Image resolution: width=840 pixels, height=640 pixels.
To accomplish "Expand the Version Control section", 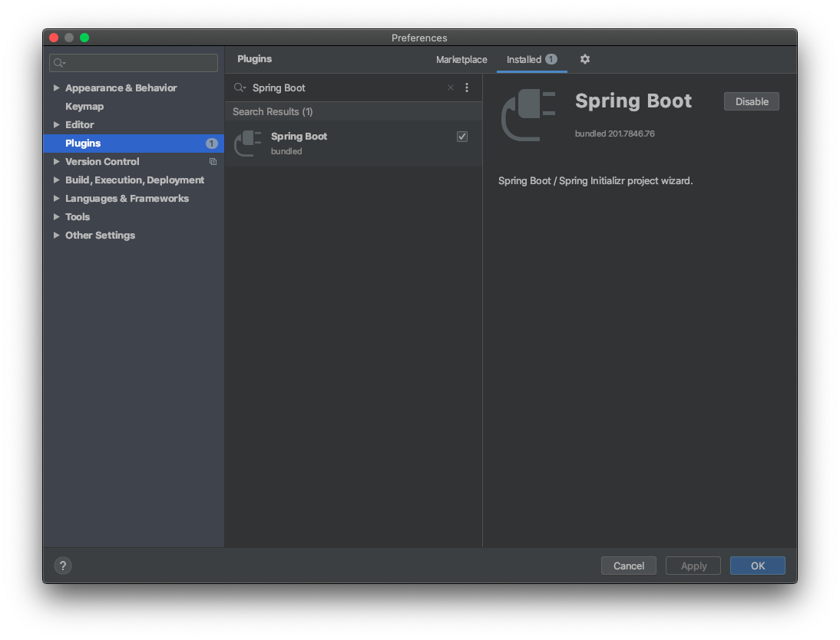I will pyautogui.click(x=56, y=162).
